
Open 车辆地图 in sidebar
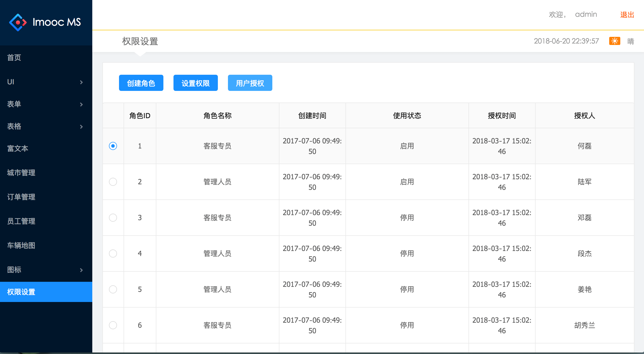coord(46,245)
